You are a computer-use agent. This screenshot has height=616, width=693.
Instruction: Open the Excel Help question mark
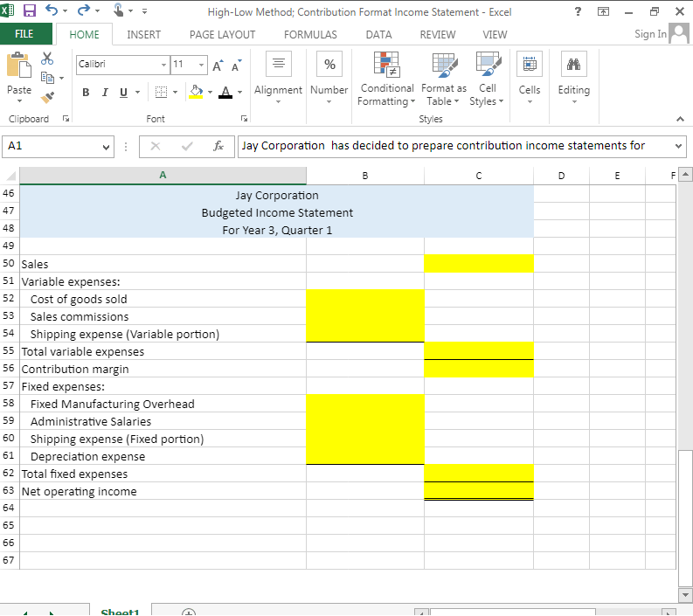point(578,11)
